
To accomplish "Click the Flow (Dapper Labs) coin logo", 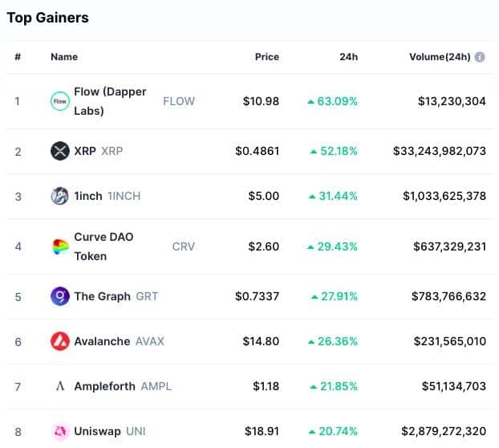I will pyautogui.click(x=60, y=101).
